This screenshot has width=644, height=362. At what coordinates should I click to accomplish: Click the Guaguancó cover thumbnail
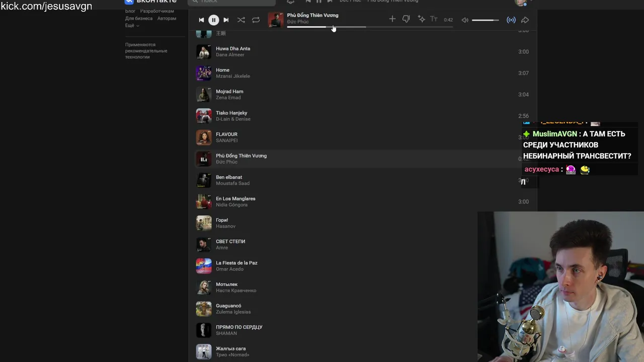204,309
